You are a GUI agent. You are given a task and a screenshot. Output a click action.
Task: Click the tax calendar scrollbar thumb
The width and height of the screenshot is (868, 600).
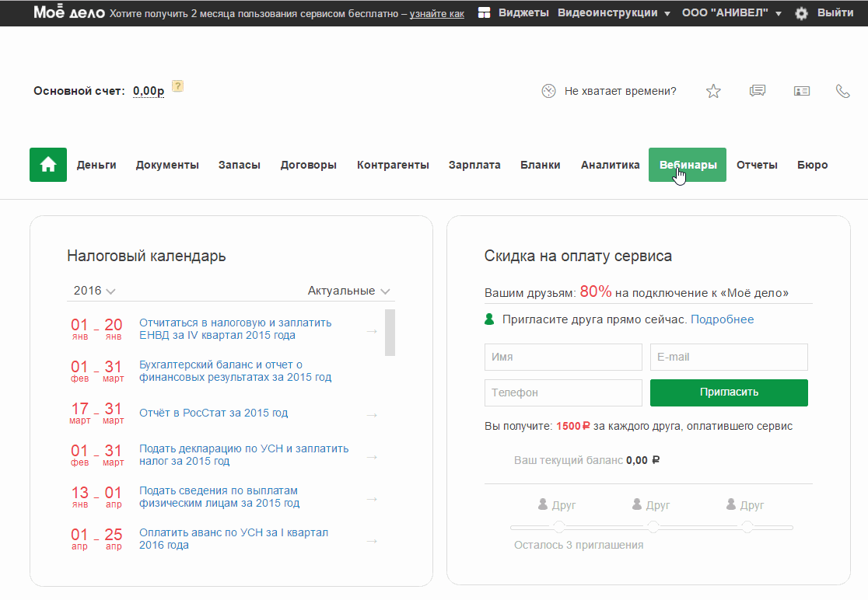pyautogui.click(x=390, y=333)
